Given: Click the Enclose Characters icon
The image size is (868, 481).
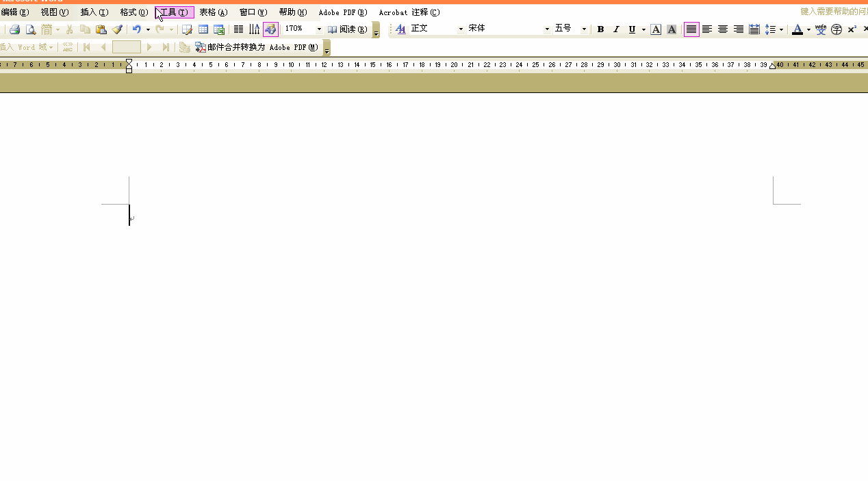Looking at the screenshot, I should [x=837, y=29].
